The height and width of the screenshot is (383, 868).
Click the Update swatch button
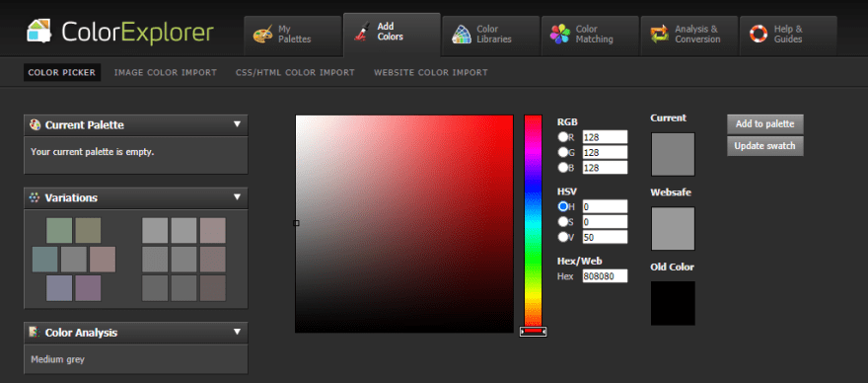pos(765,146)
